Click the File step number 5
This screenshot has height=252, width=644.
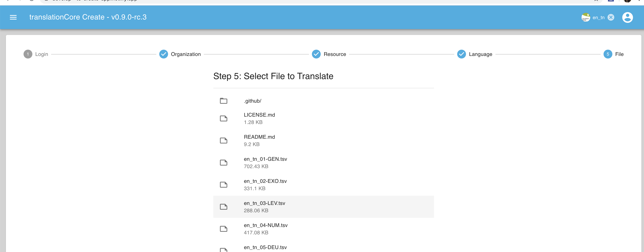click(608, 54)
